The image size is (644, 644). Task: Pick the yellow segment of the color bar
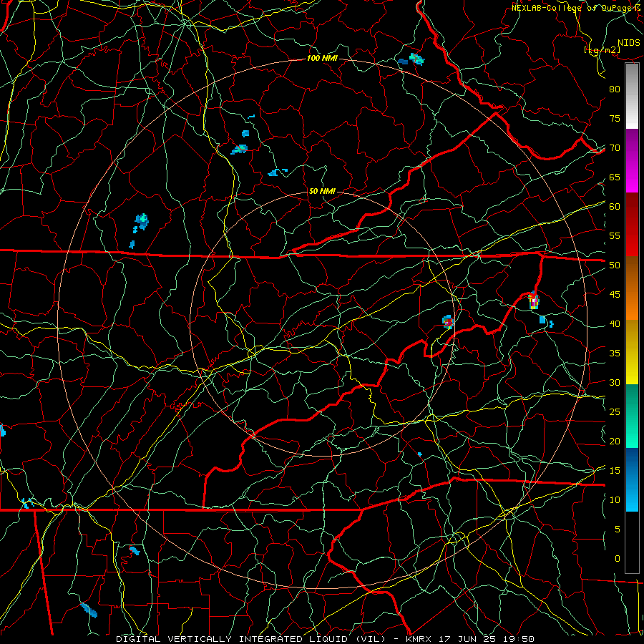(632, 352)
